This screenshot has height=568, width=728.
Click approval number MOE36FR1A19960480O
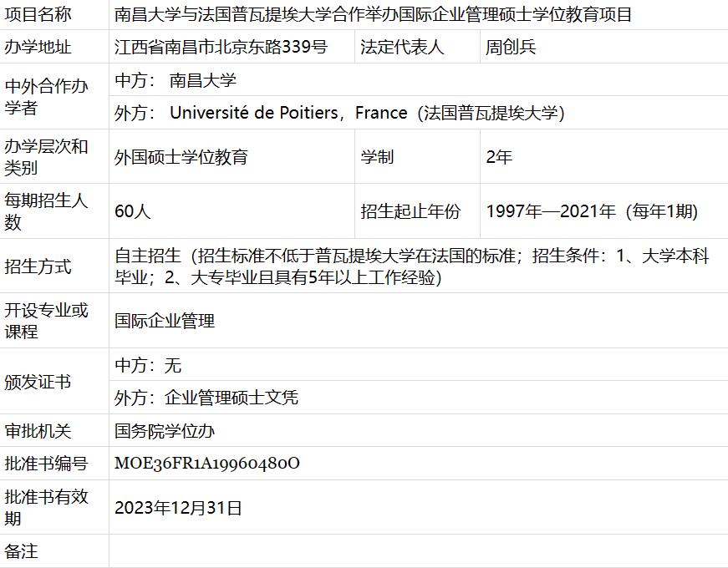[207, 463]
